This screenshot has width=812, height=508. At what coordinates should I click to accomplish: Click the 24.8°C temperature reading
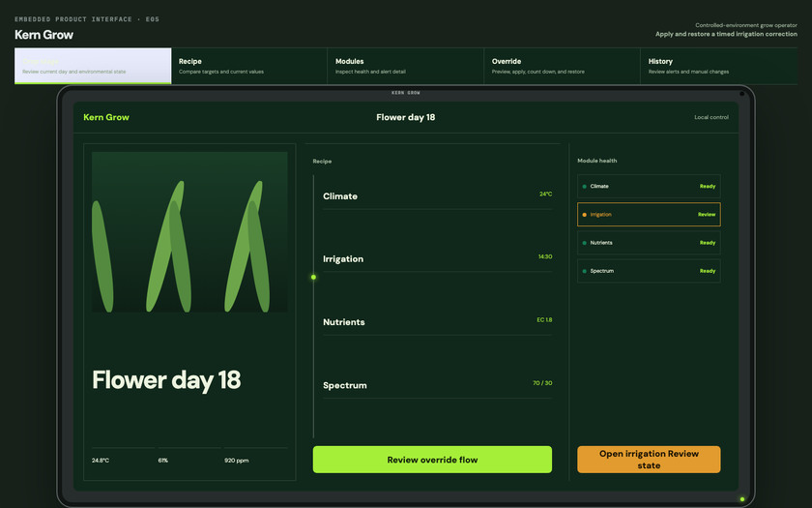tap(101, 461)
